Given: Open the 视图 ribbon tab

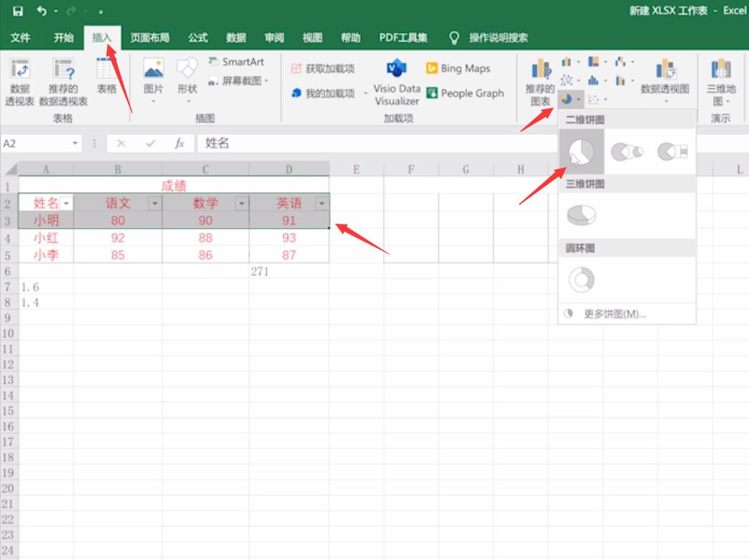Looking at the screenshot, I should pyautogui.click(x=312, y=38).
